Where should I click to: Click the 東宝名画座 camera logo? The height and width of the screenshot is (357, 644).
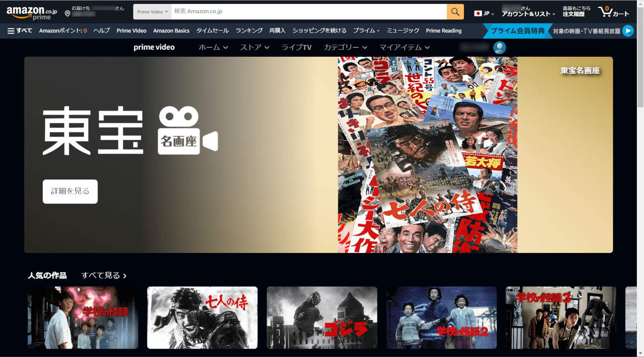[x=188, y=130]
